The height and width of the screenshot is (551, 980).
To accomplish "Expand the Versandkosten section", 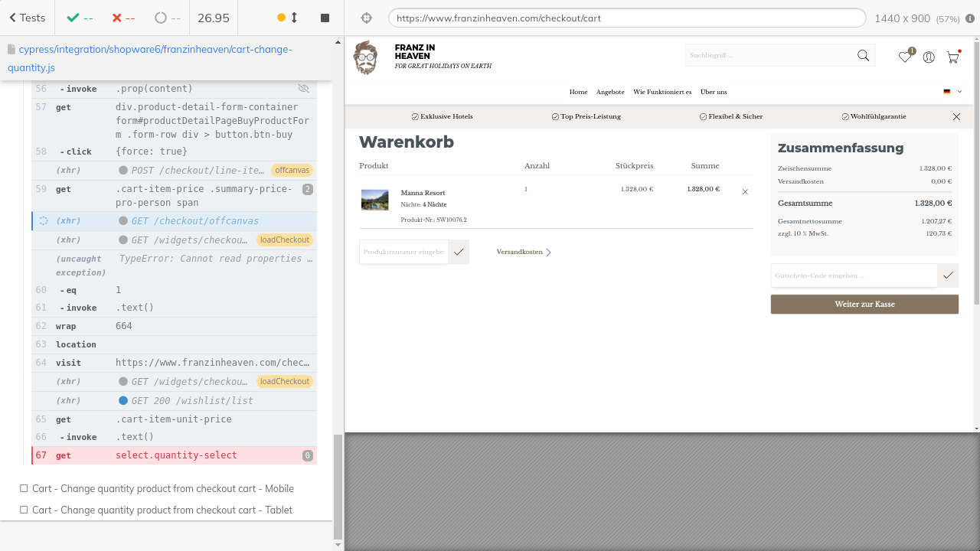I will pyautogui.click(x=524, y=252).
